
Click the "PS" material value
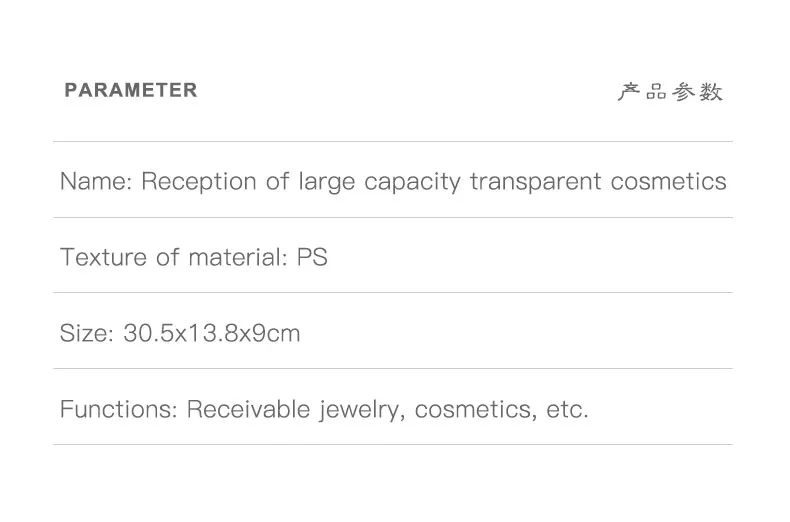coord(312,257)
